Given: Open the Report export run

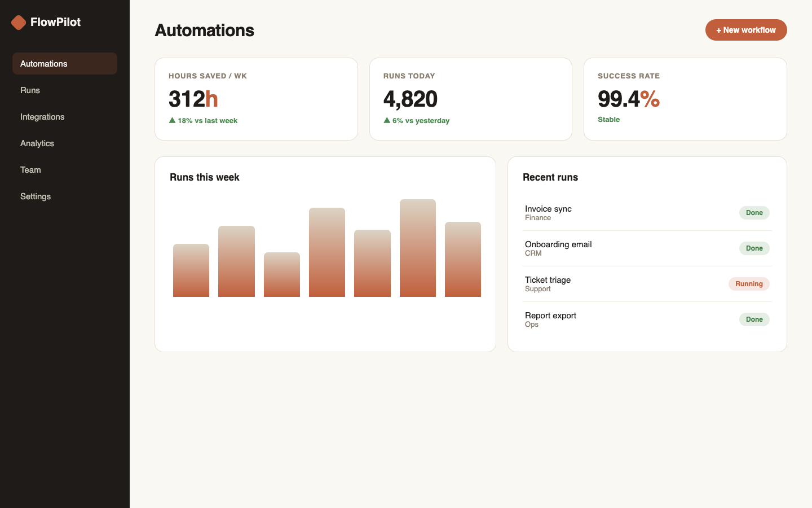Looking at the screenshot, I should (x=647, y=319).
